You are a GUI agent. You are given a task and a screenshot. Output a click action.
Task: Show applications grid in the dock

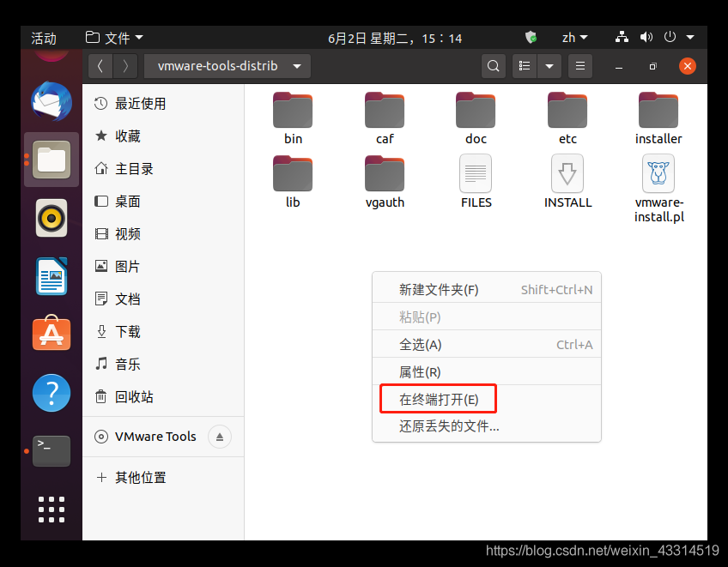click(52, 509)
